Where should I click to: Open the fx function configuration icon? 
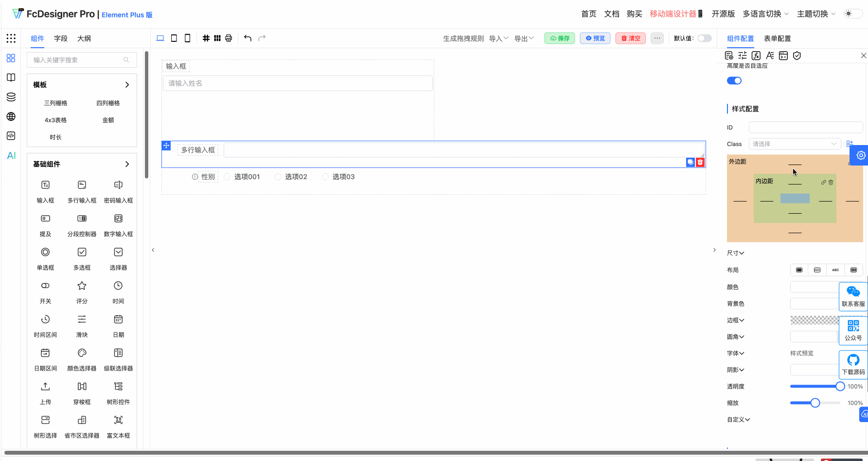(756, 55)
